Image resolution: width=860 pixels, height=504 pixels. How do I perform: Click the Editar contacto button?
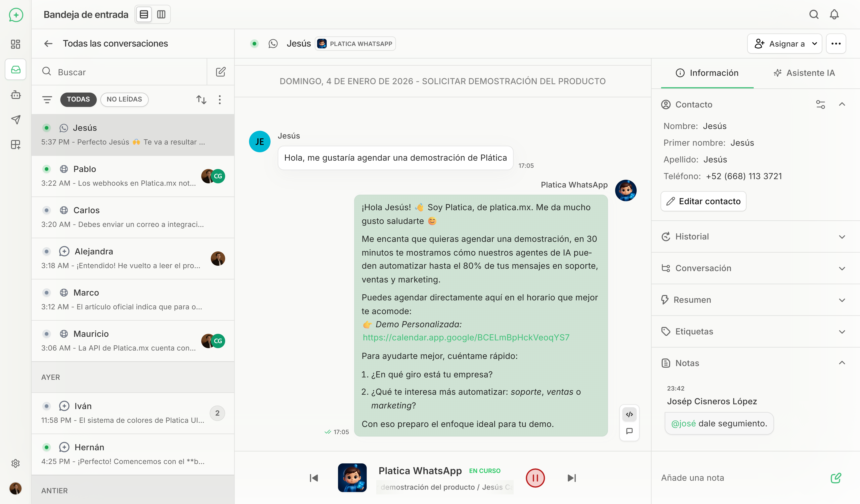703,201
